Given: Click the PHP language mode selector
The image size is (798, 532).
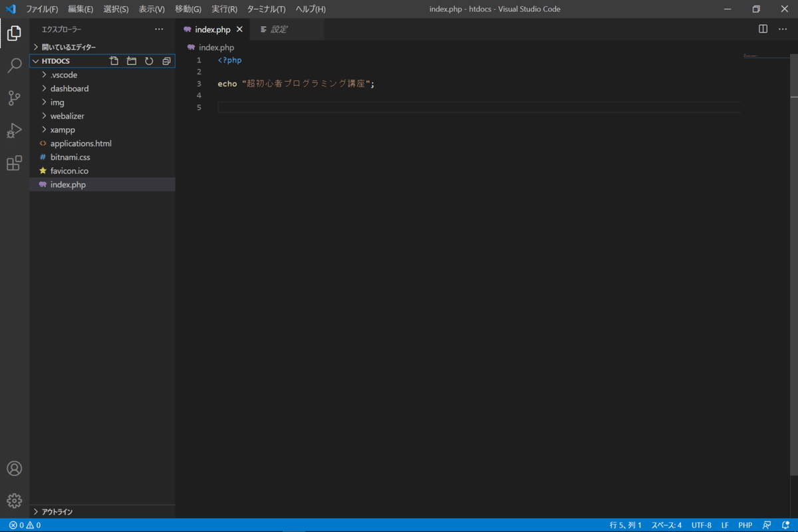Looking at the screenshot, I should point(745,525).
